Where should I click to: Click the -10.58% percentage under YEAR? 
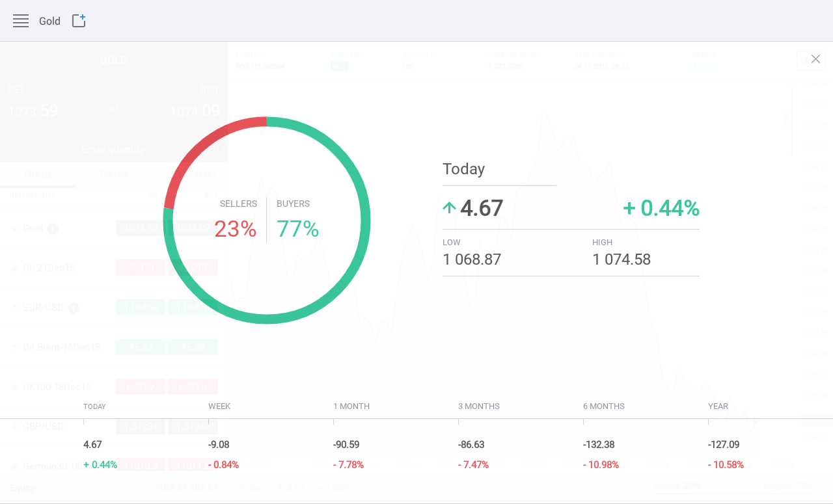726,465
